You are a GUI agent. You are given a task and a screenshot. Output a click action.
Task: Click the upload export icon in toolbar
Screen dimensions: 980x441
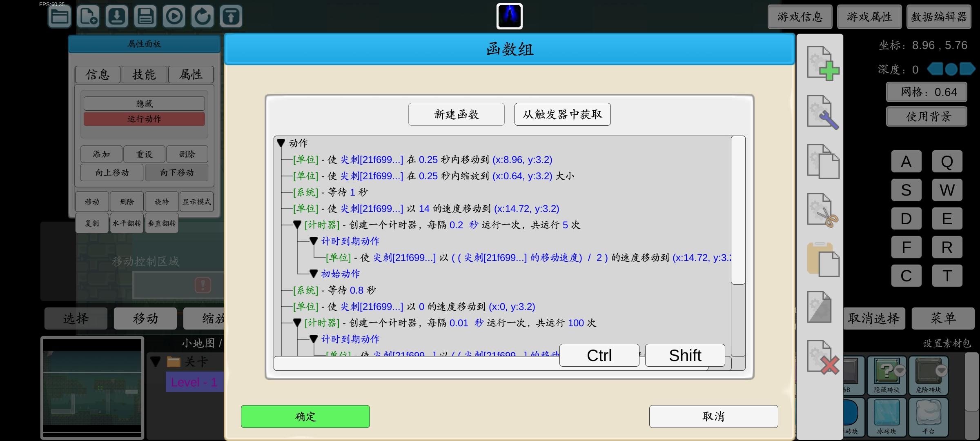pos(231,17)
